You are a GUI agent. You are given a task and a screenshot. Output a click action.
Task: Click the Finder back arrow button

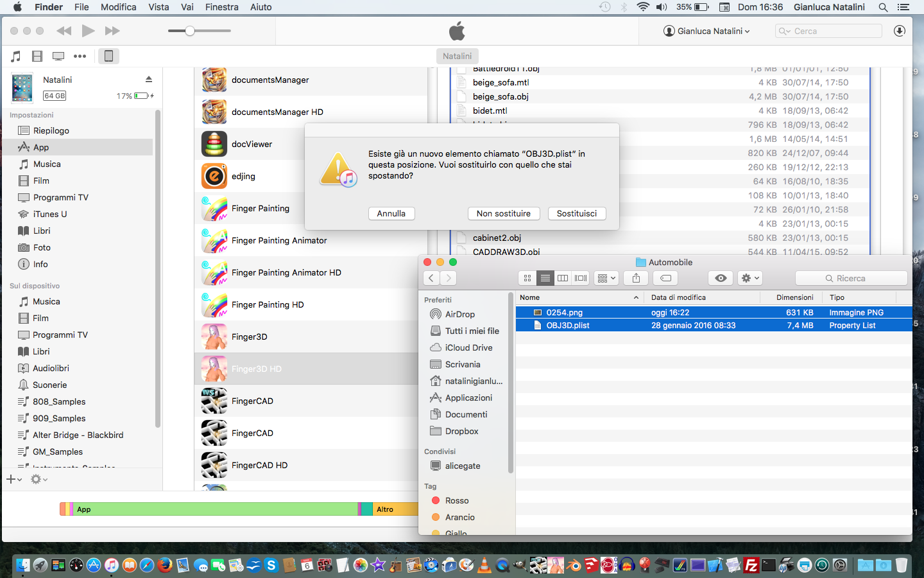pos(431,278)
